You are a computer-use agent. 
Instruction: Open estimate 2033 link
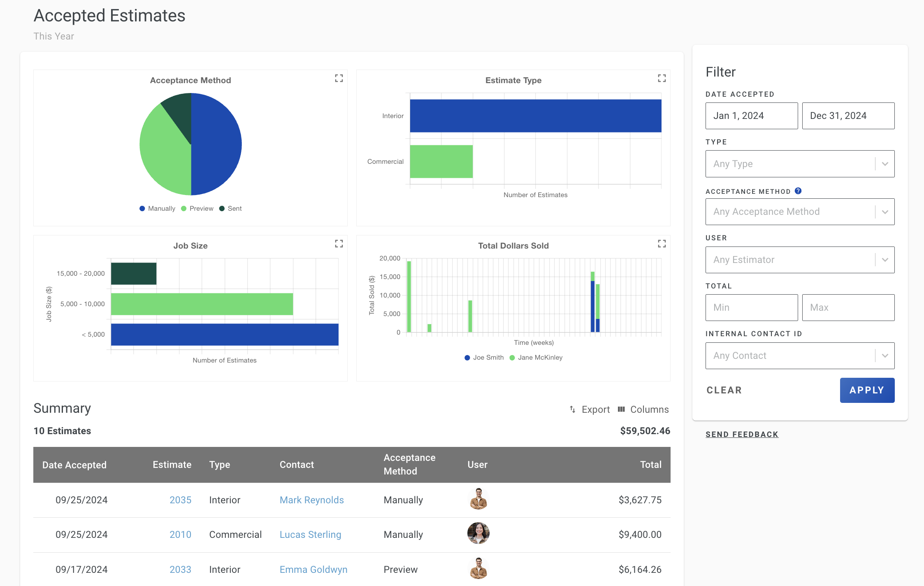tap(181, 570)
